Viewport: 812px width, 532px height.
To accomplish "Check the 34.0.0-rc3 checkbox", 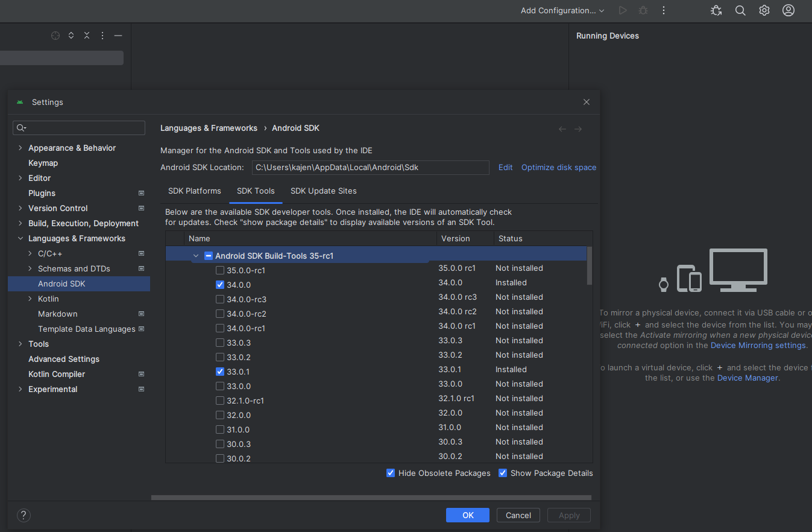I will click(x=220, y=299).
